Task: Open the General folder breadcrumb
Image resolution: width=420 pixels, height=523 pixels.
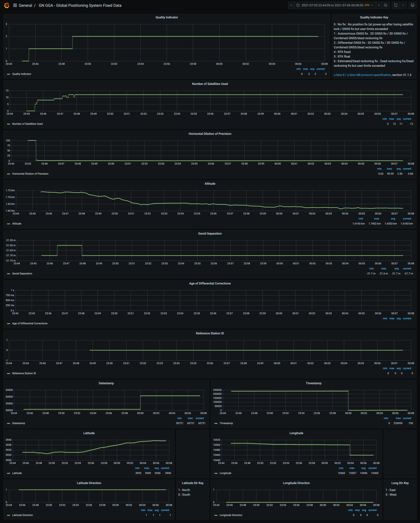Action: click(x=25, y=5)
